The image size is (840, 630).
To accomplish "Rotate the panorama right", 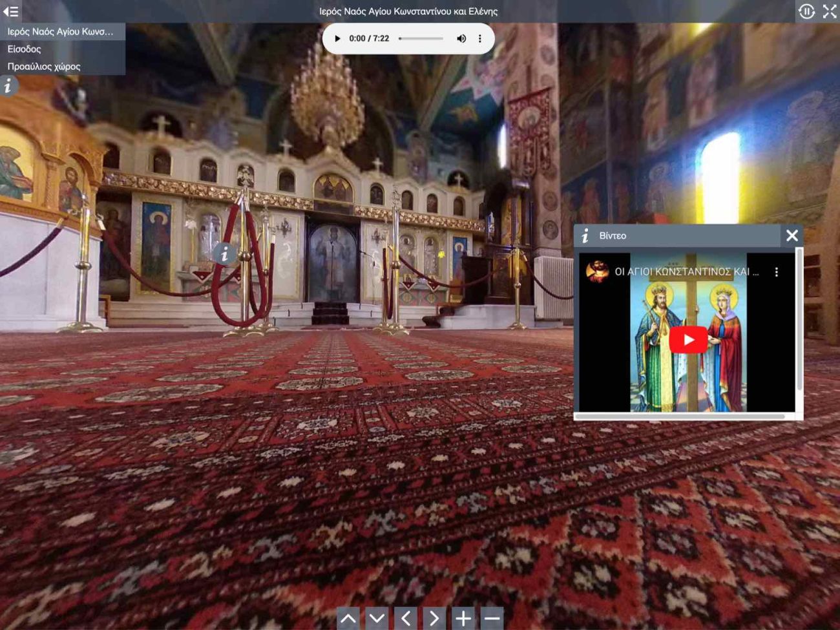I will (x=434, y=618).
